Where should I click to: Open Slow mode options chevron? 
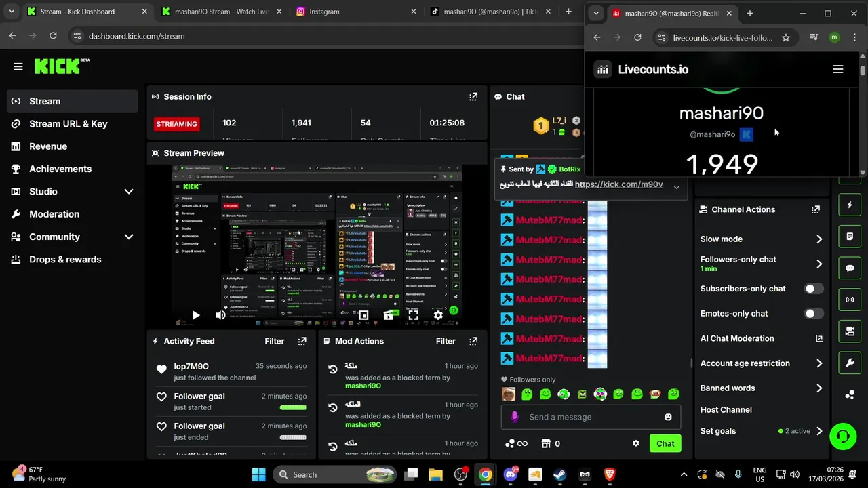[819, 239]
